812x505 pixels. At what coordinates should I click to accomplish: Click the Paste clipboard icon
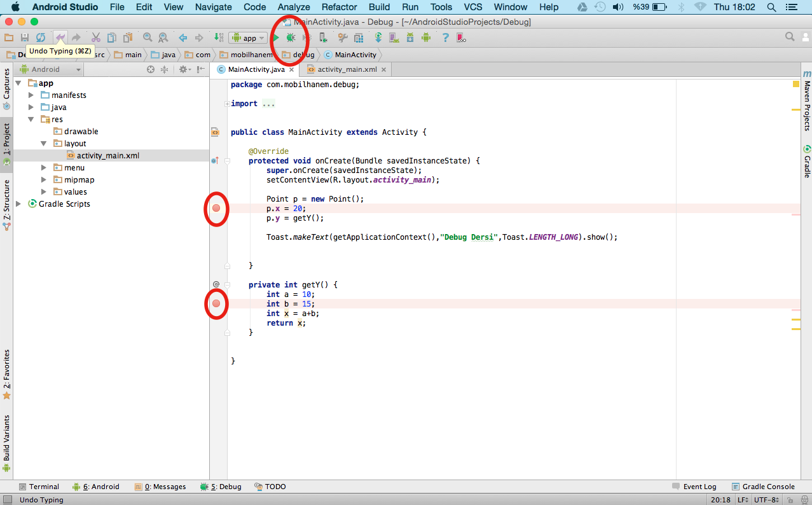point(128,38)
